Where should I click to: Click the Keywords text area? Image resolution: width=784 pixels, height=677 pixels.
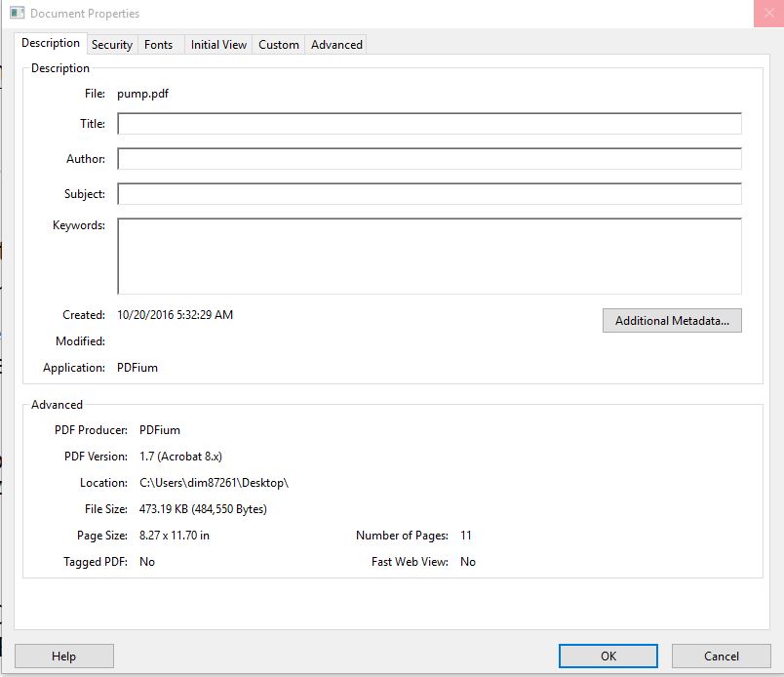coord(429,254)
